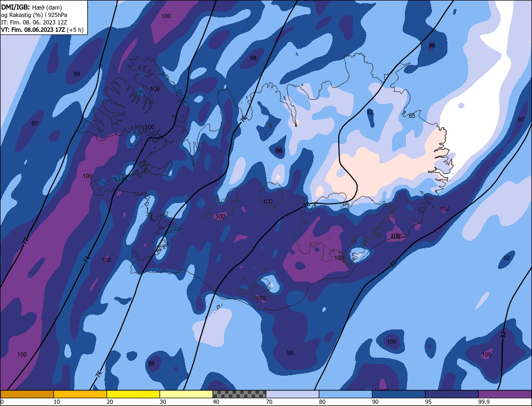Image resolution: width=532 pixels, height=406 pixels.
Task: Click the contour label '78' on the south coast
Action: pos(306,205)
